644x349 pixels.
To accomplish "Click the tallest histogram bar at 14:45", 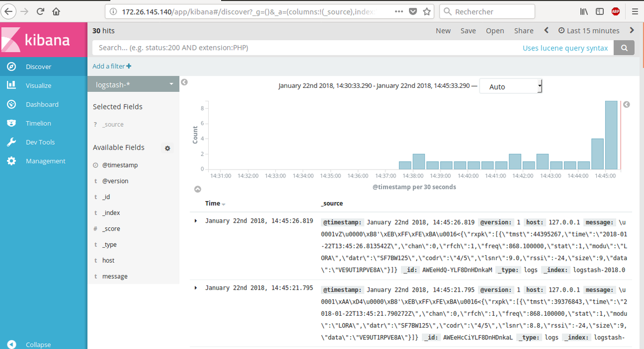I will 611,135.
